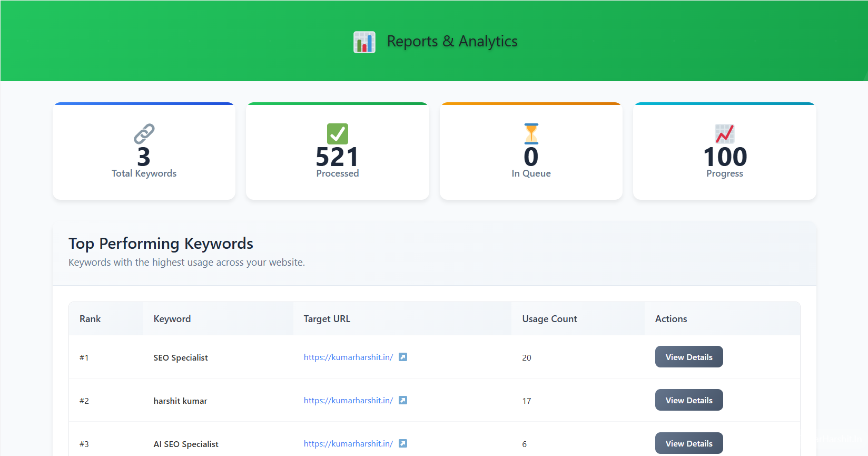Open target URL link in rank #3 row
868x456 pixels.
348,444
